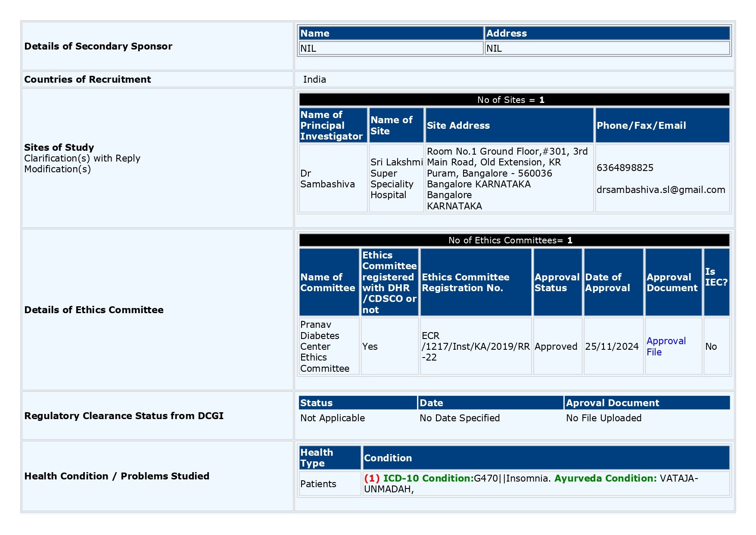Screen dimensions: 756x535
Task: Select the phone number 6364898825
Action: 625,168
